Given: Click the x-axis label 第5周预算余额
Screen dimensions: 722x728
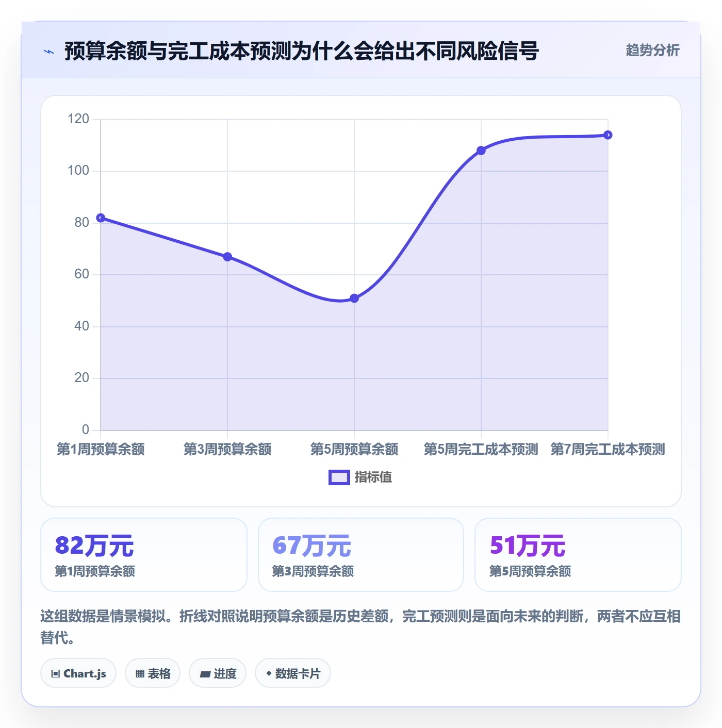Looking at the screenshot, I should tap(354, 449).
